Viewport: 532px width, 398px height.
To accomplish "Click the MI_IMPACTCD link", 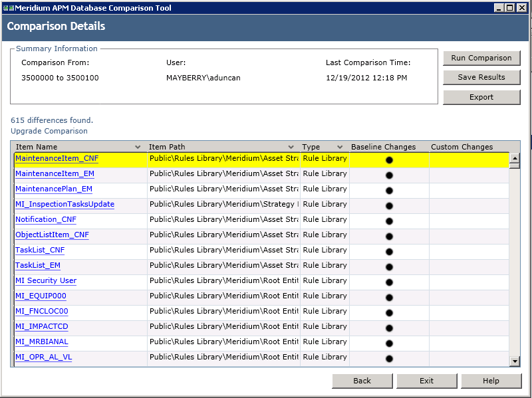I will coord(42,326).
